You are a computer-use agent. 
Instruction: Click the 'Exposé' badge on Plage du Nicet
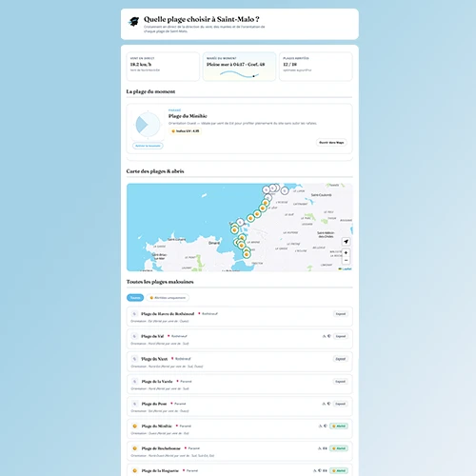point(341,359)
